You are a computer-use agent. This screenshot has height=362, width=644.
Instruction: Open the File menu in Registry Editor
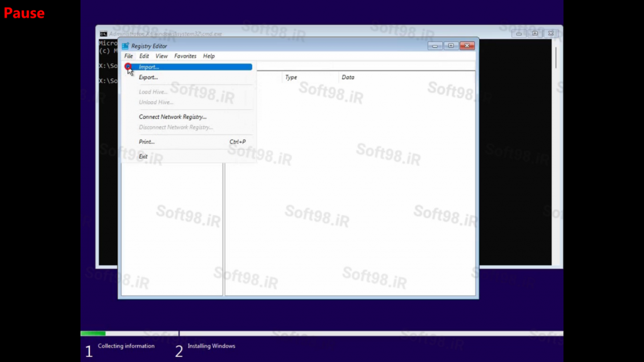128,56
